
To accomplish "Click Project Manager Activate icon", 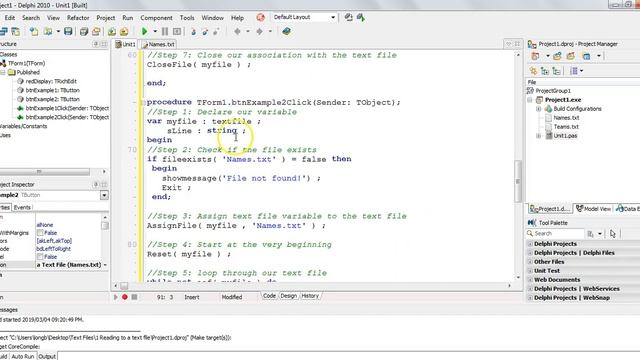I will [535, 56].
